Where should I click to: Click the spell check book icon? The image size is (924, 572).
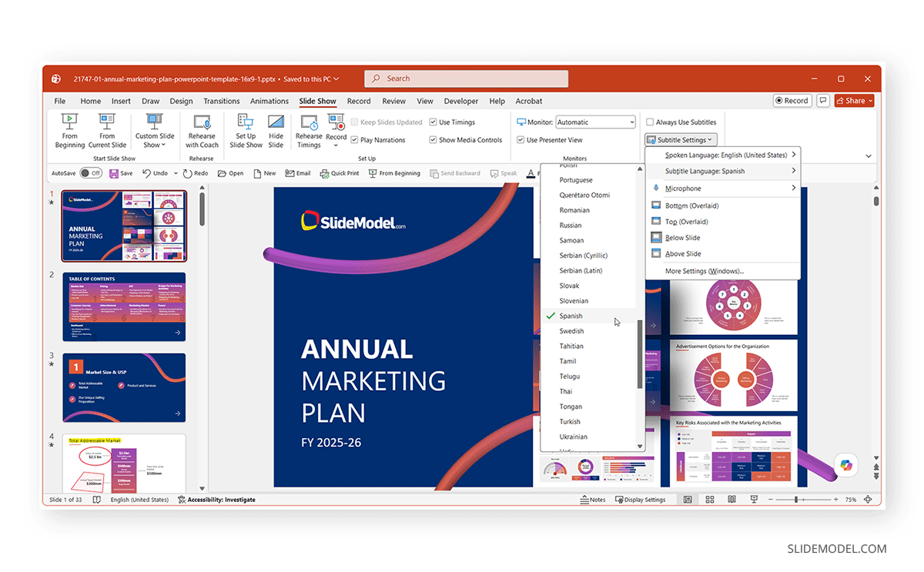pyautogui.click(x=96, y=500)
